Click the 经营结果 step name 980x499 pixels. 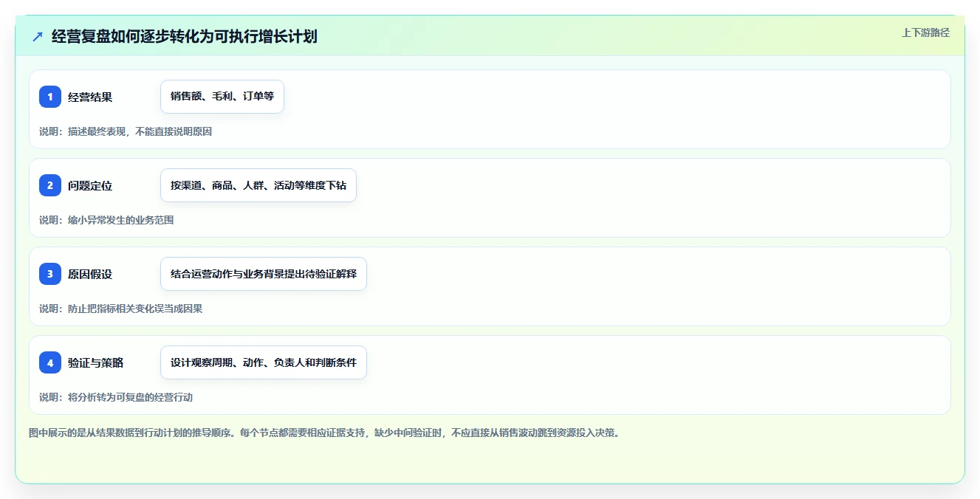point(90,97)
